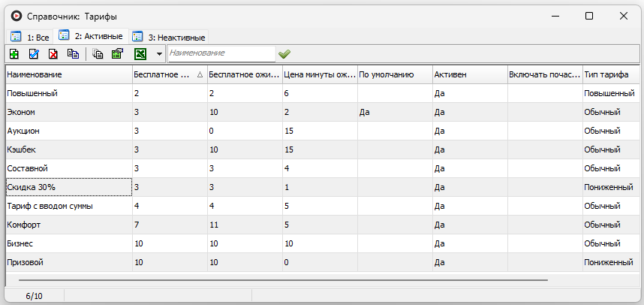Click the icon on the 1: Все tab
Viewport: 644px width, 305px height.
[x=16, y=37]
